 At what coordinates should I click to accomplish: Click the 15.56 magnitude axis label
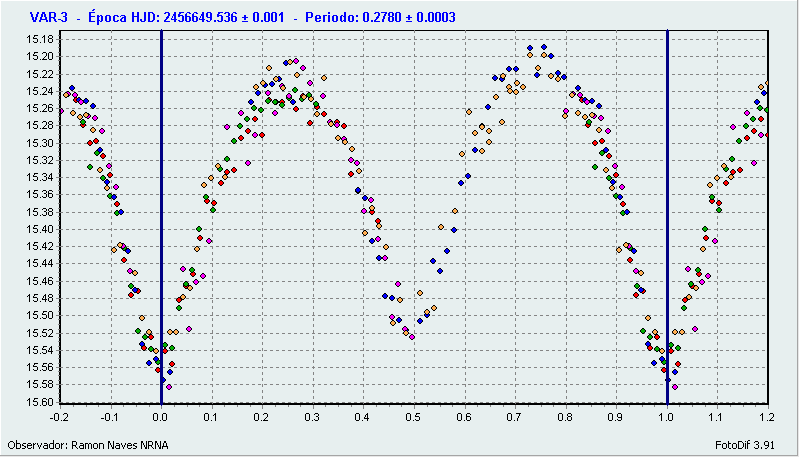click(40, 367)
